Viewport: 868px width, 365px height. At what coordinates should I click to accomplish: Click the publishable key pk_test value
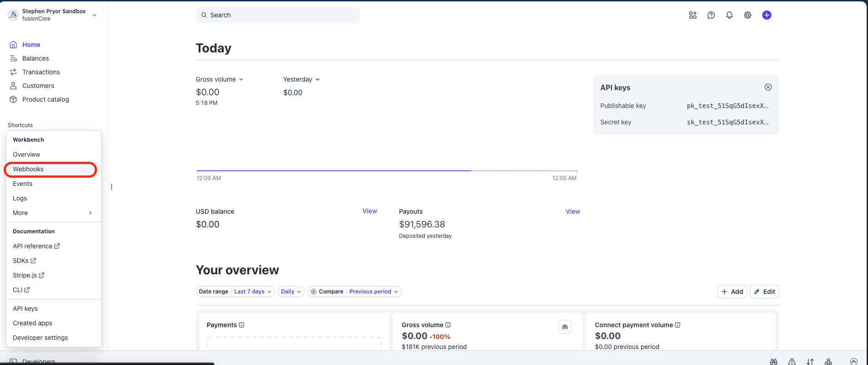(728, 106)
